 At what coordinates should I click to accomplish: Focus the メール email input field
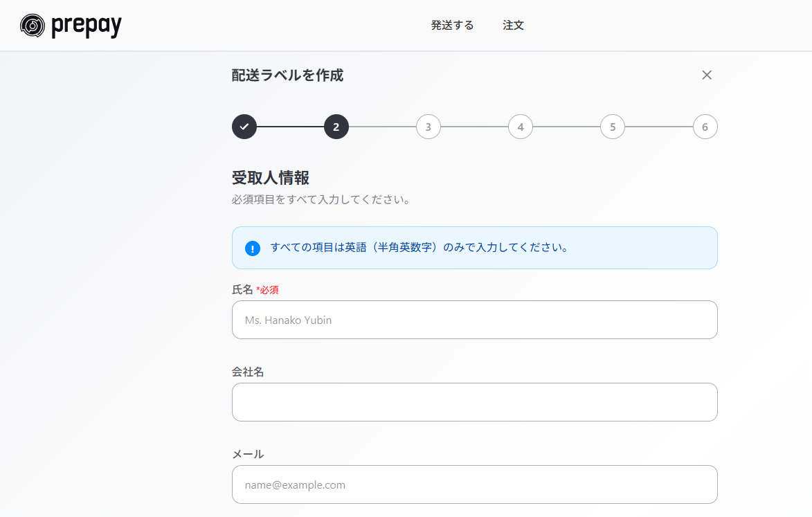pos(474,484)
